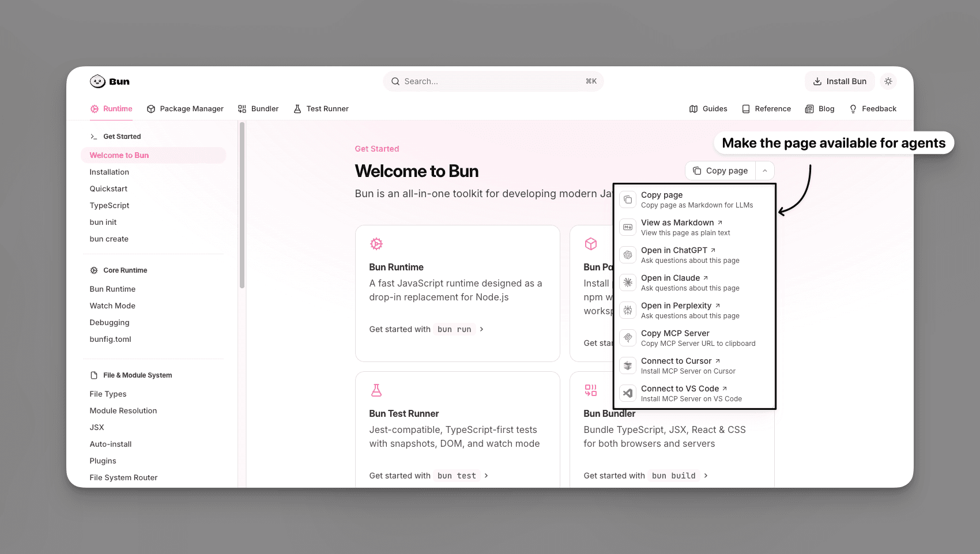Toggle dark mode with the sun icon
This screenshot has height=554, width=980.
[888, 81]
